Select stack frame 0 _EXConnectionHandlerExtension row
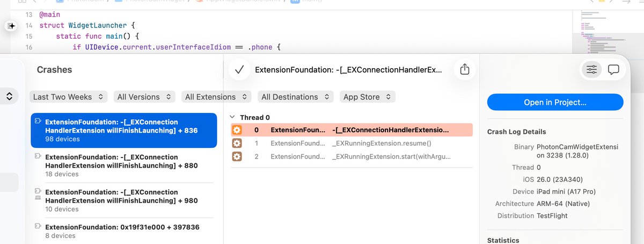This screenshot has height=244, width=644. point(352,130)
